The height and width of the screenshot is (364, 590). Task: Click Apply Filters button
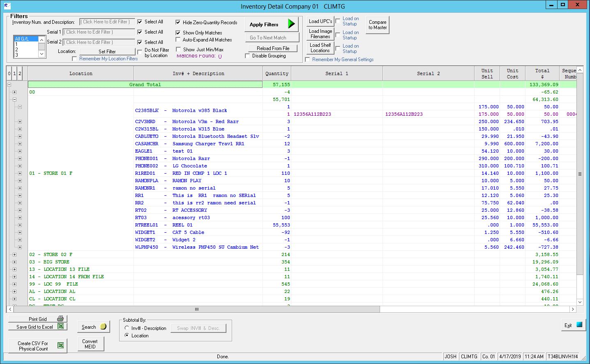pos(272,24)
